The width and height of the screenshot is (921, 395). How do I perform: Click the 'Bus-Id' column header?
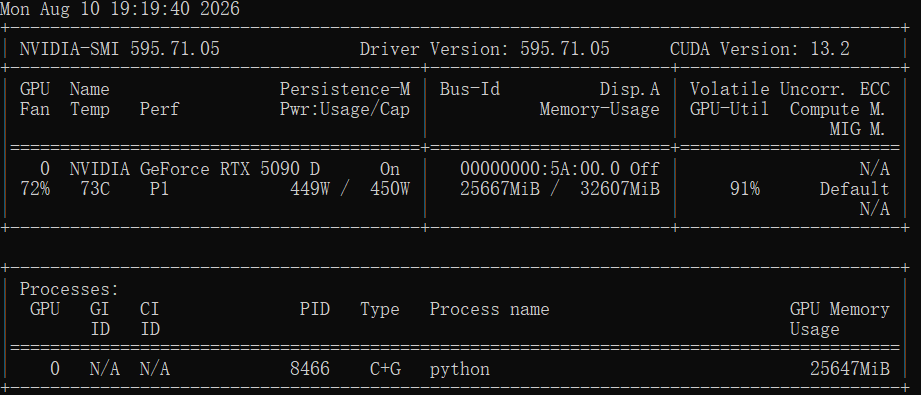tap(470, 89)
